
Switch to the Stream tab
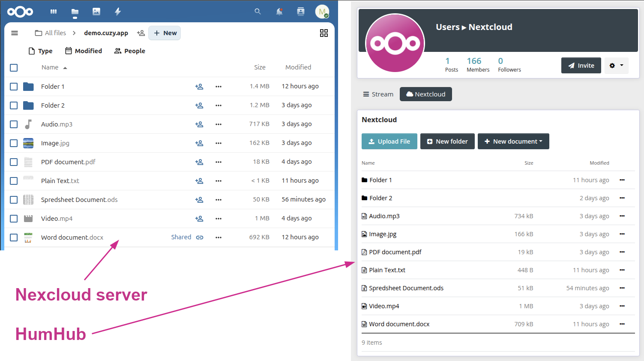coord(378,94)
